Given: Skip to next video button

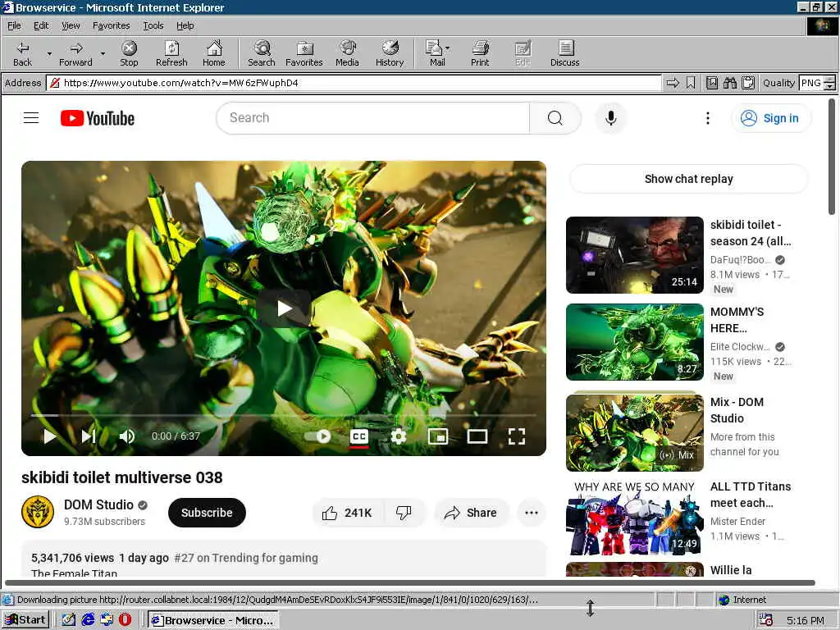Looking at the screenshot, I should (x=89, y=436).
